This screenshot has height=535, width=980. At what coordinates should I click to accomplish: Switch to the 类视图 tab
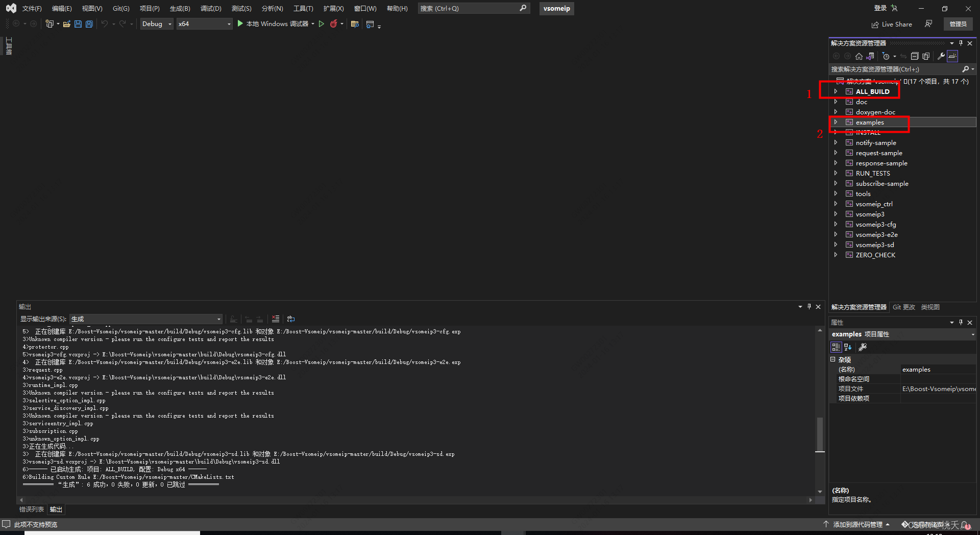coord(930,307)
